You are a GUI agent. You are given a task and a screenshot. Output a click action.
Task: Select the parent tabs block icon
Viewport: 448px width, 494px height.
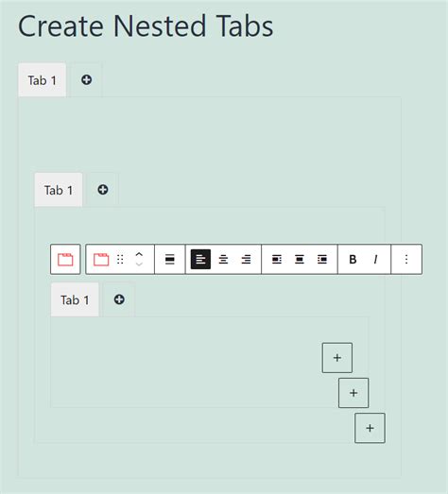tap(65, 260)
